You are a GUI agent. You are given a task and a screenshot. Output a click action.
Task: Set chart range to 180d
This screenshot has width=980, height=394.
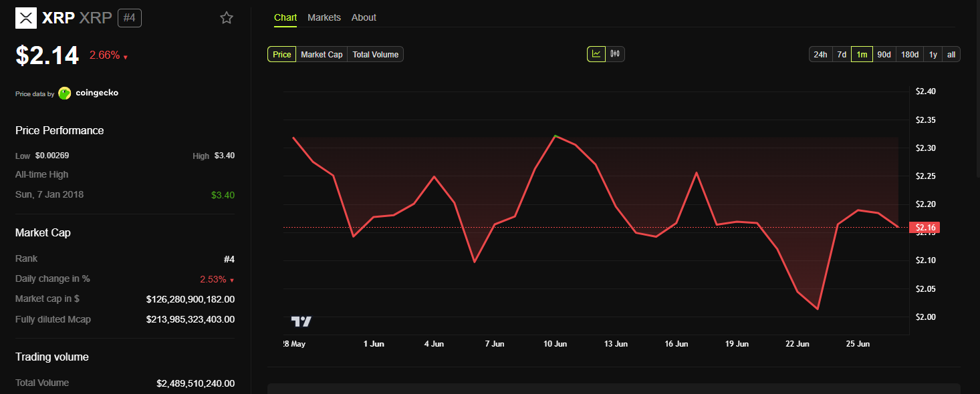pos(910,55)
